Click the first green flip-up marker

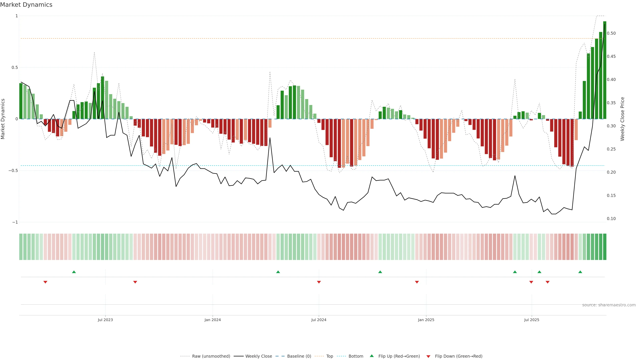74,272
